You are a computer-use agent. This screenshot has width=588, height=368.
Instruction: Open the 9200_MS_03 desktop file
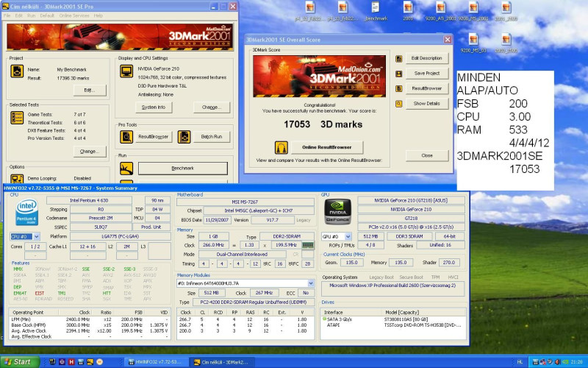(473, 43)
